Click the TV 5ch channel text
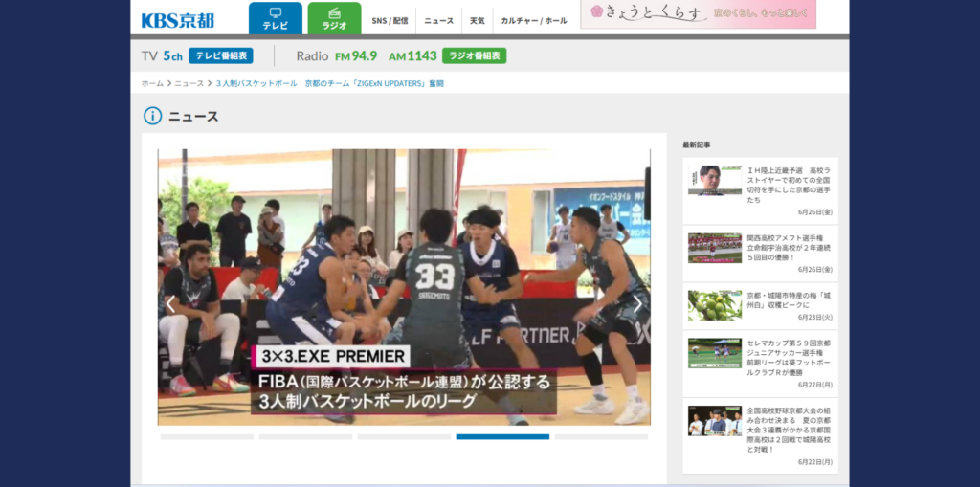 click(x=162, y=55)
